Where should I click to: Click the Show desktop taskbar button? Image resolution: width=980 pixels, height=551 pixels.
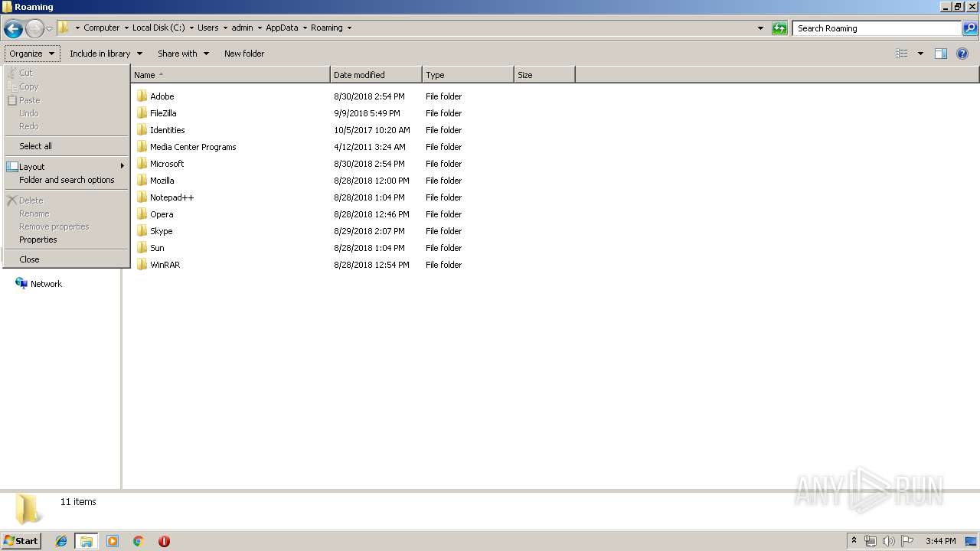[x=971, y=541]
